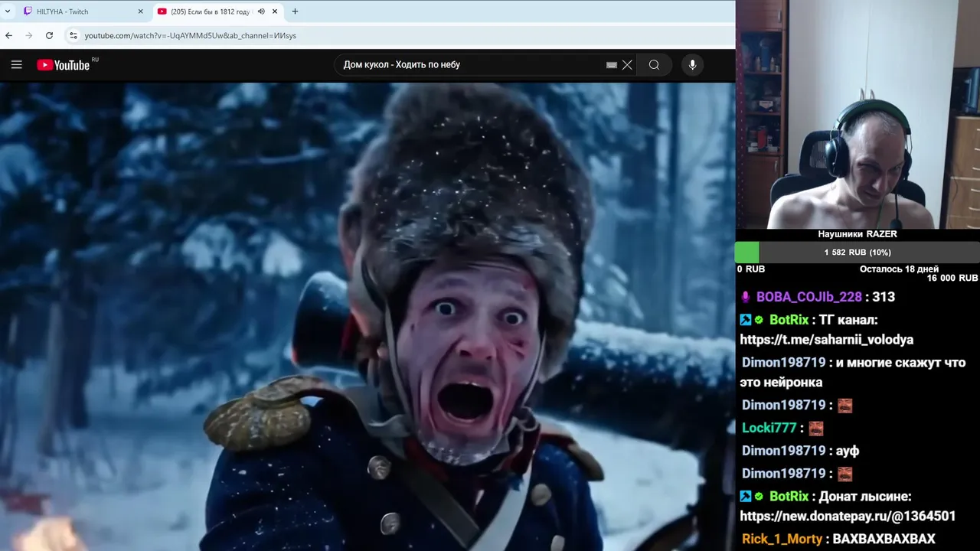
Task: Reload the current page
Action: pos(49,35)
